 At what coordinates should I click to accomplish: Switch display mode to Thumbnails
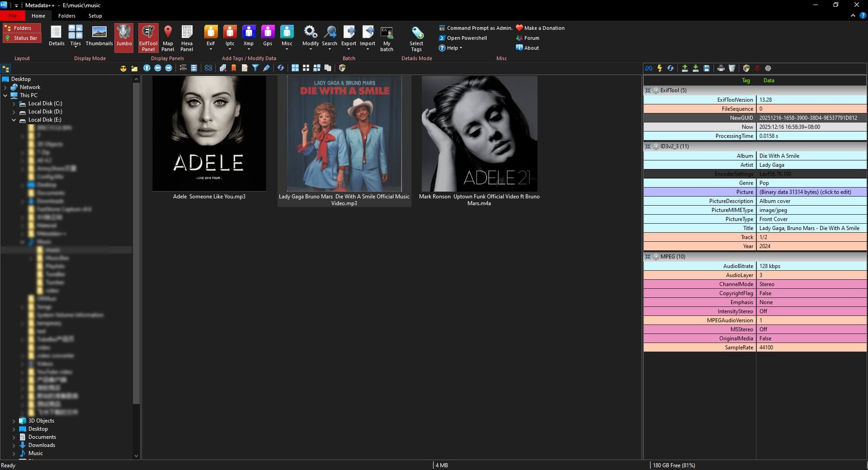[99, 36]
